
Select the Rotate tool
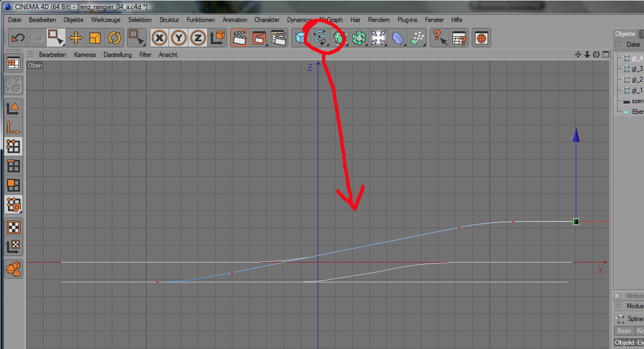coord(114,38)
